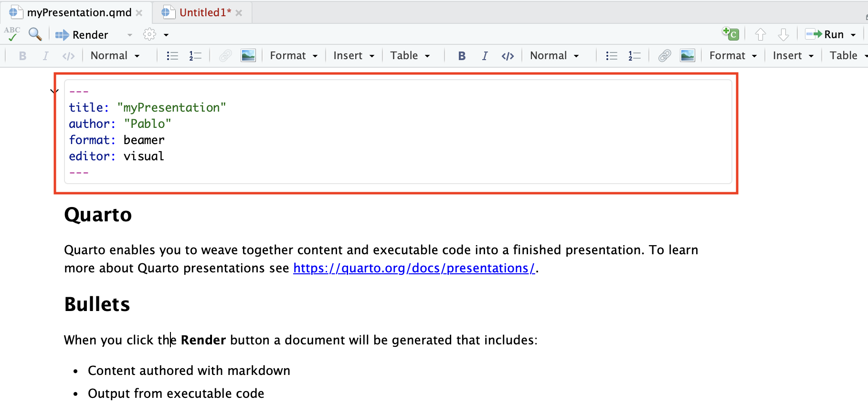Open the first Format menu
This screenshot has height=415, width=868.
294,56
